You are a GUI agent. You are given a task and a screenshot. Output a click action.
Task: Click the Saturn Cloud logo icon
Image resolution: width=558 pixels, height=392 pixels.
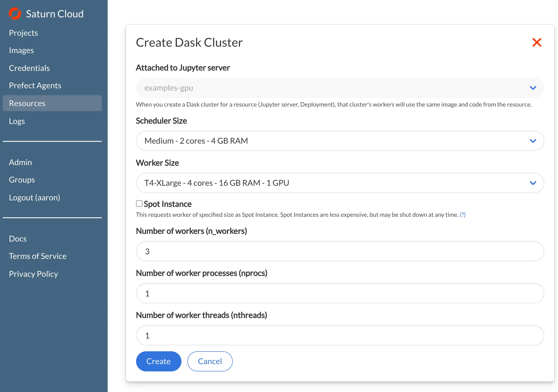click(x=15, y=13)
